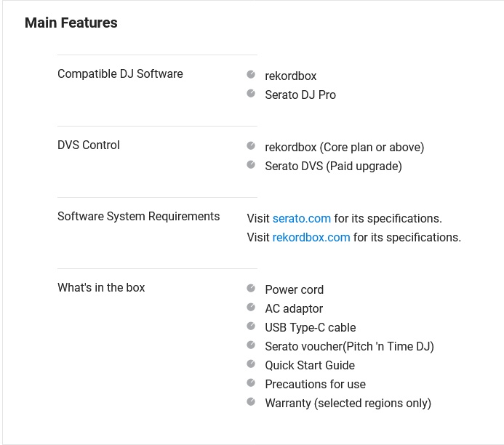Image resolution: width=504 pixels, height=445 pixels.
Task: Select the Main Features heading
Action: coord(71,23)
